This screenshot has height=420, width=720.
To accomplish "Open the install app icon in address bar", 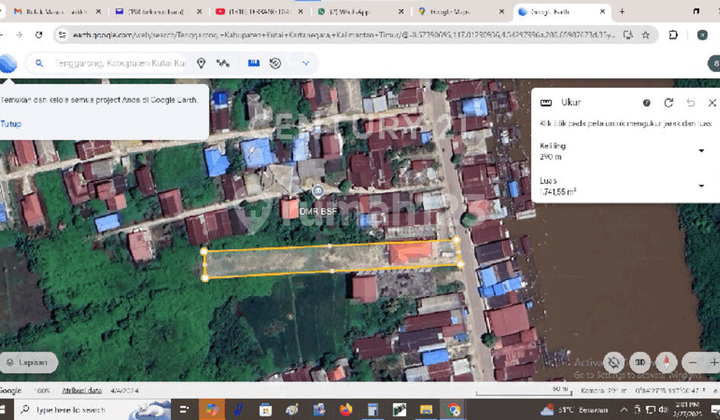I will [x=628, y=35].
